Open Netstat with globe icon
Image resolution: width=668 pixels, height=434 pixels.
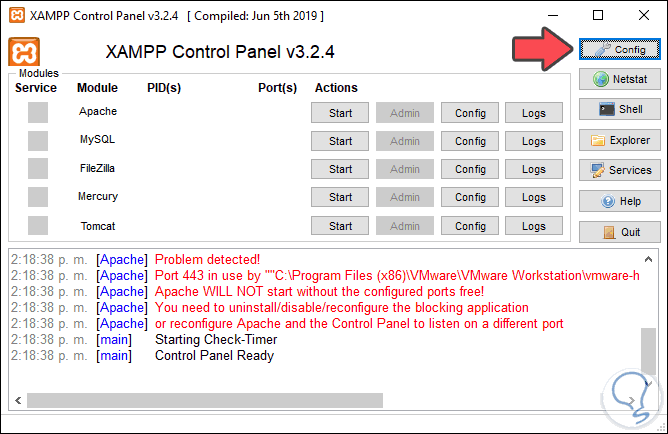pyautogui.click(x=619, y=79)
